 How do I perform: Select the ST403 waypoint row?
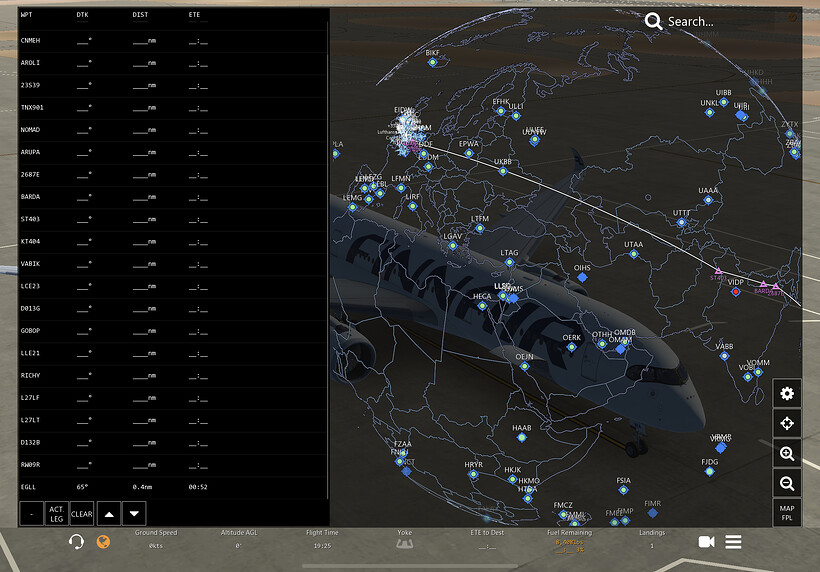[x=173, y=219]
